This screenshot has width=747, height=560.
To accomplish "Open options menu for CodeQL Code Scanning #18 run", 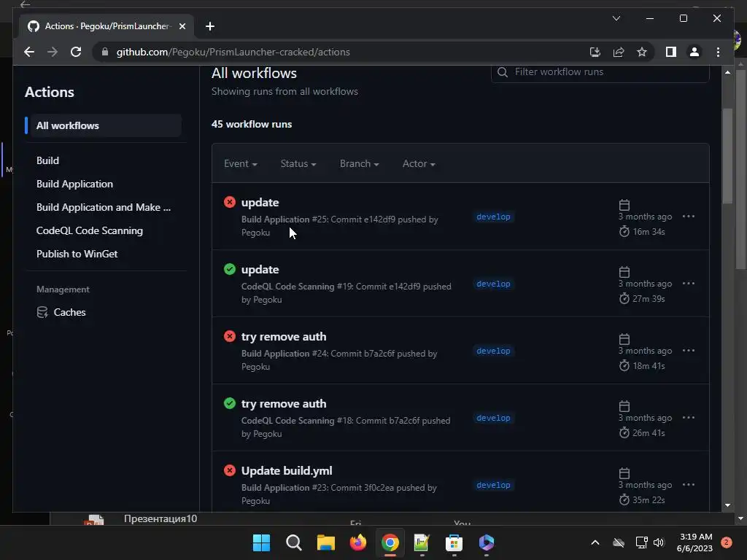I will [689, 418].
